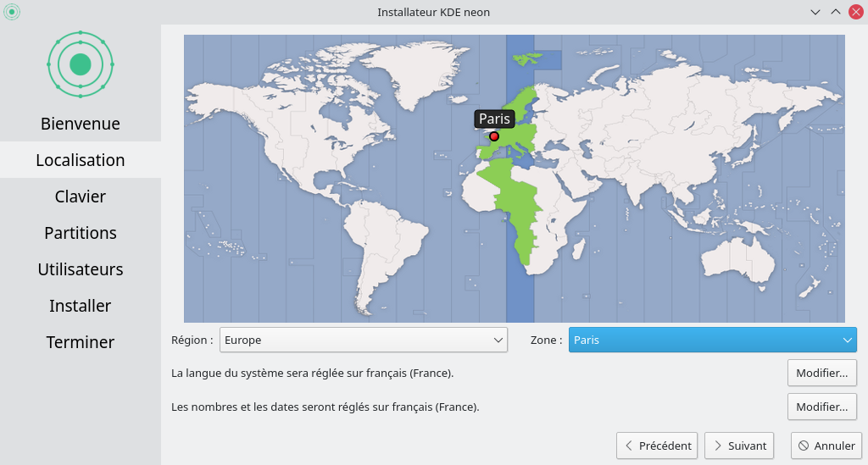Close the installer window
The height and width of the screenshot is (465, 868).
[x=856, y=12]
